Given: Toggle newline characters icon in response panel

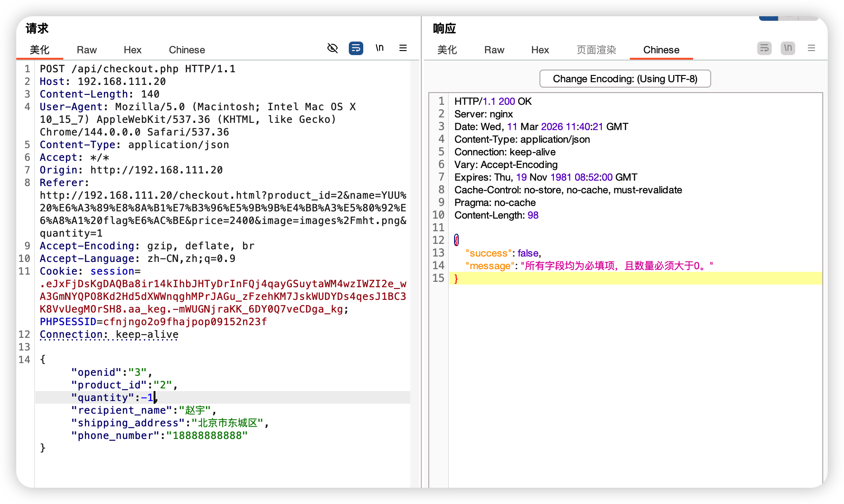Looking at the screenshot, I should tap(788, 48).
